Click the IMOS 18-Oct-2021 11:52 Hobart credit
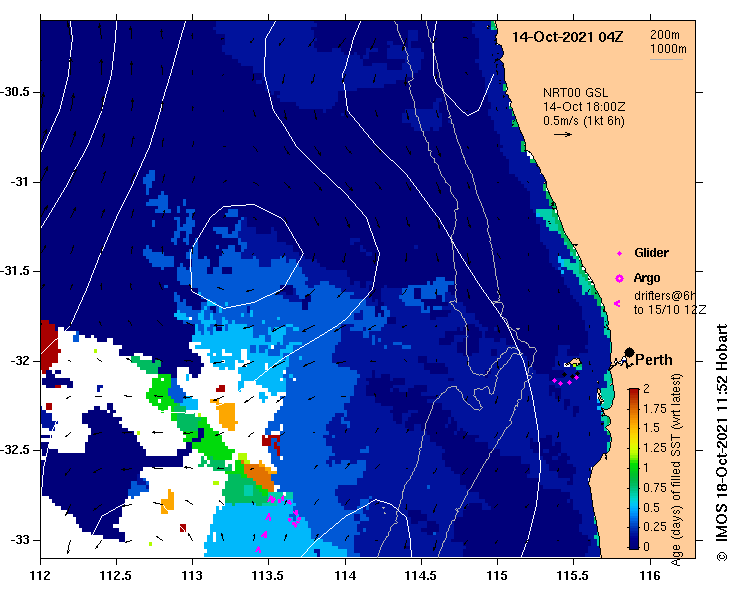 (722, 442)
